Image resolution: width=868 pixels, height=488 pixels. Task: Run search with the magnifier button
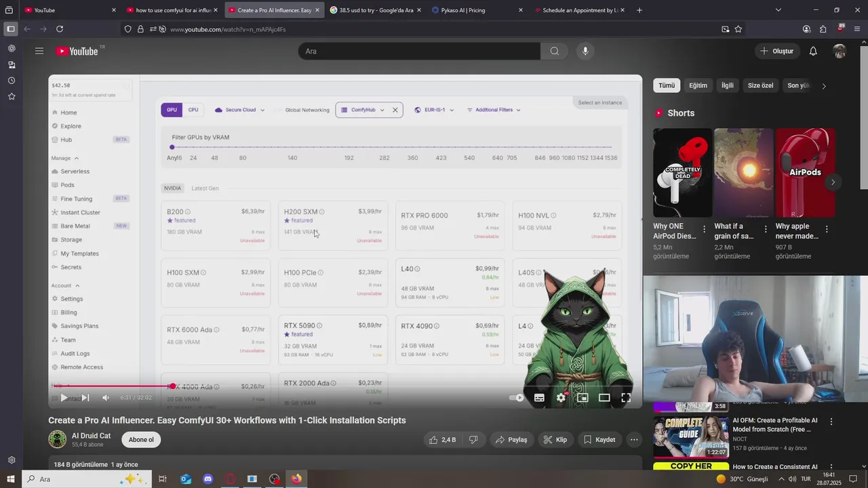pyautogui.click(x=554, y=51)
